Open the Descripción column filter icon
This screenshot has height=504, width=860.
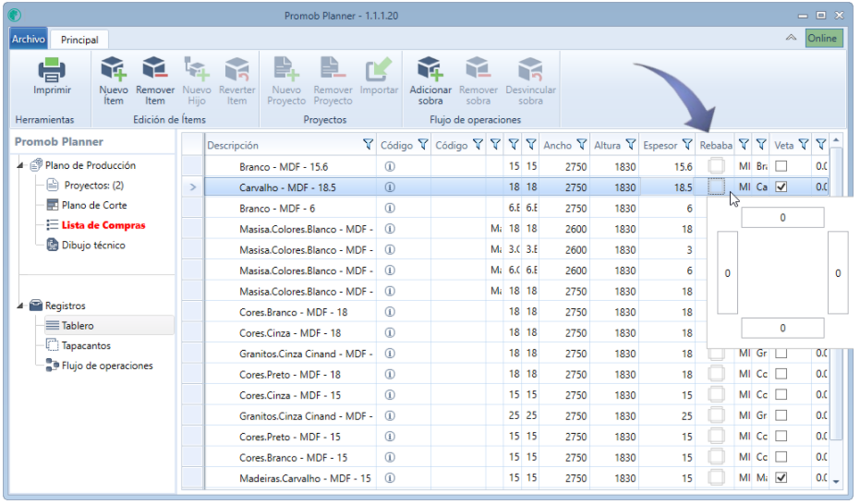[368, 145]
